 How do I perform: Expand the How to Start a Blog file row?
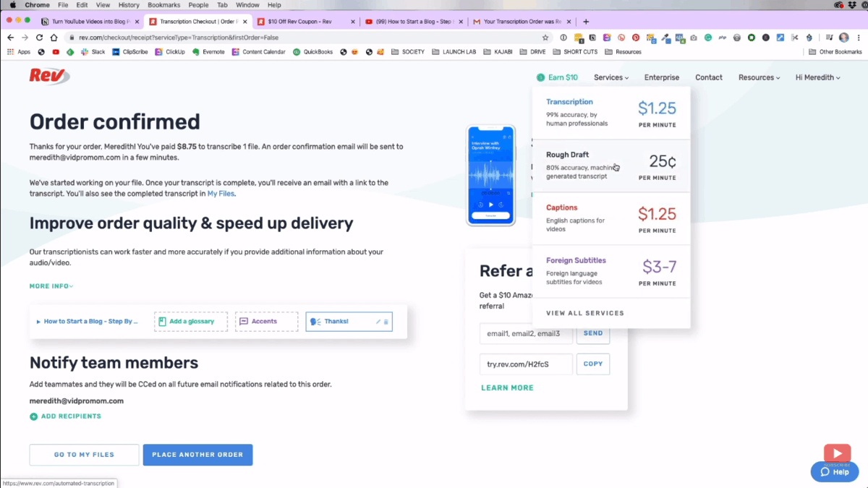pyautogui.click(x=88, y=322)
